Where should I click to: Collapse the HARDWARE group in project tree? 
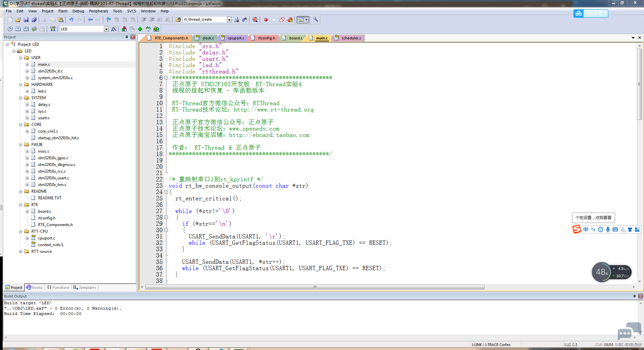(x=21, y=84)
